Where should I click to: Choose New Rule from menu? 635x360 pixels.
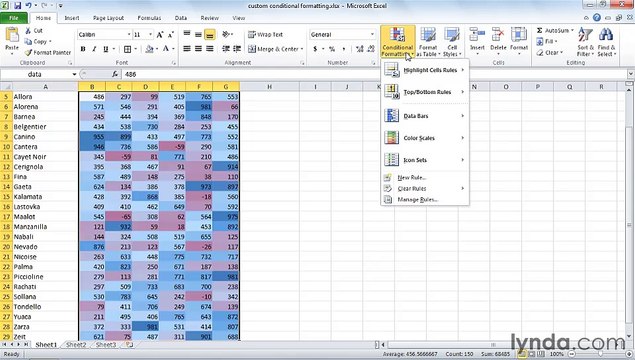(x=425, y=177)
